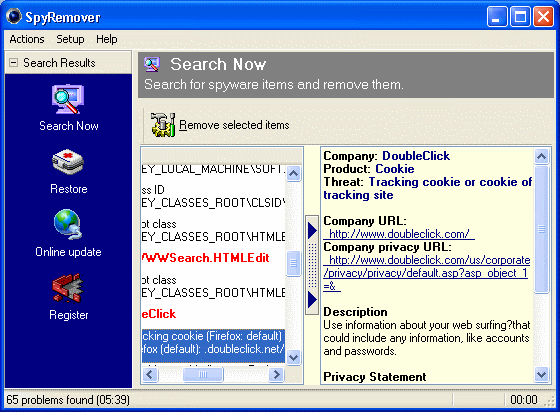Click the Description heading in details pane
Image resolution: width=560 pixels, height=412 pixels.
pyautogui.click(x=355, y=312)
